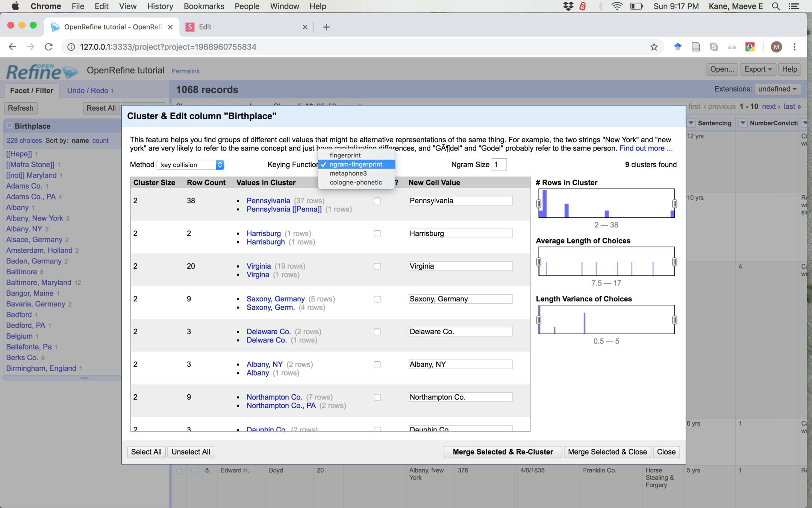Screen dimensions: 812x508
Task: Remove the Birthplace facet with its X icon
Action: click(x=9, y=126)
